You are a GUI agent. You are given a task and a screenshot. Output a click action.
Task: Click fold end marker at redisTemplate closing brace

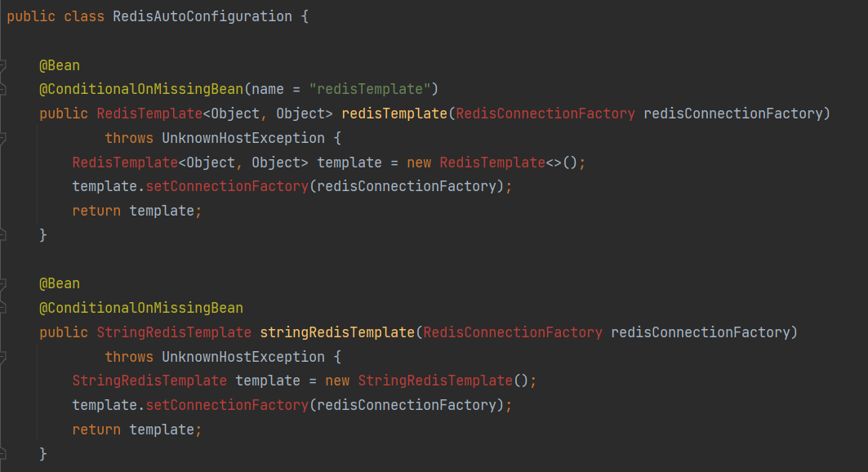[2, 235]
